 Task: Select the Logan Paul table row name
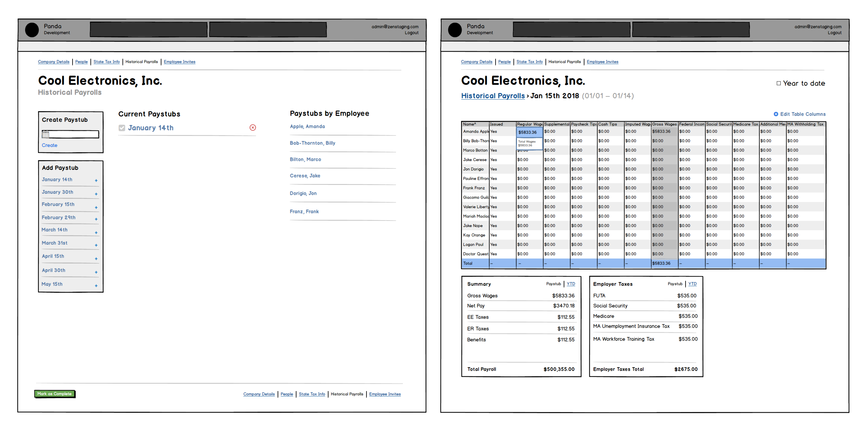[473, 245]
